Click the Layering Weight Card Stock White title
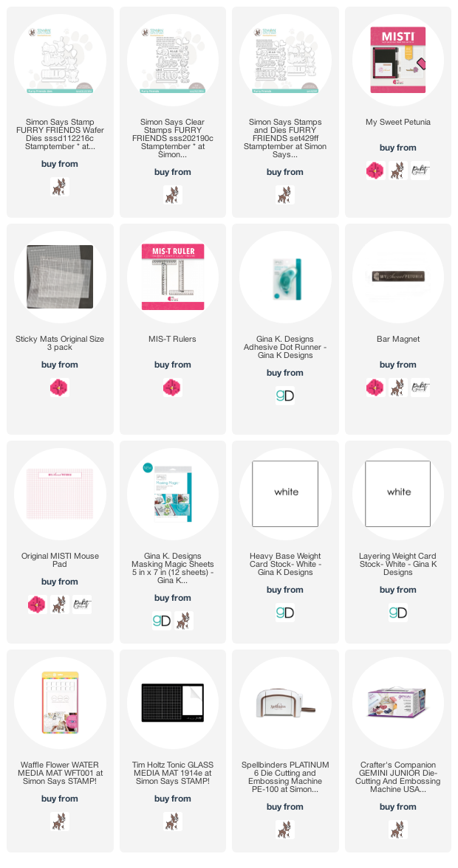458x868 pixels. [397, 564]
